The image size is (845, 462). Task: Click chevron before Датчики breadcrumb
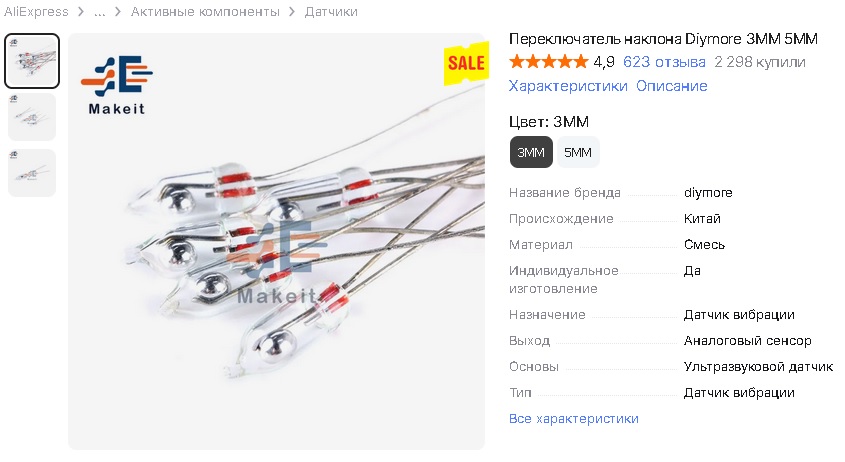point(292,11)
